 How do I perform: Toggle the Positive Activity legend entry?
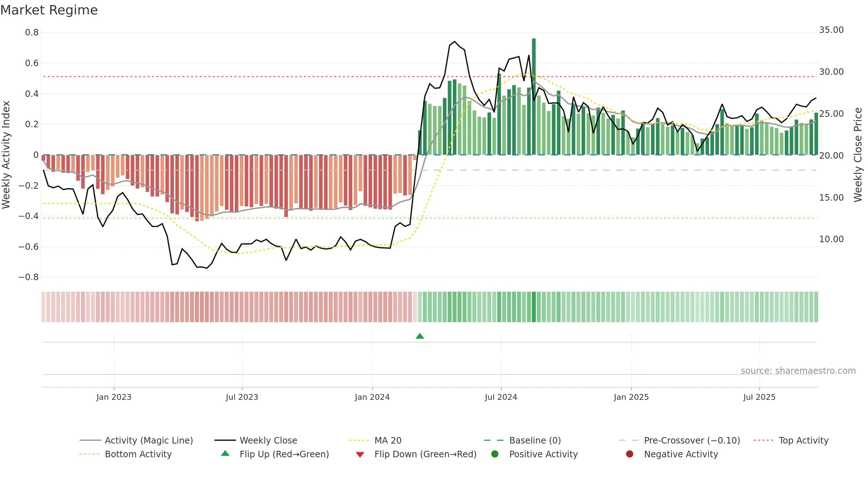click(x=535, y=454)
